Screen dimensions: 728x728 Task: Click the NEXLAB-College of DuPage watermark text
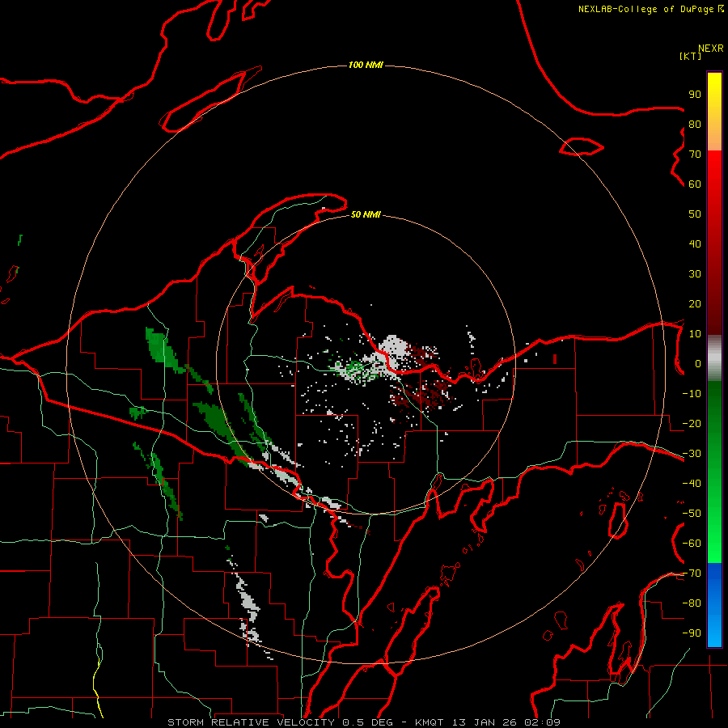tap(651, 9)
